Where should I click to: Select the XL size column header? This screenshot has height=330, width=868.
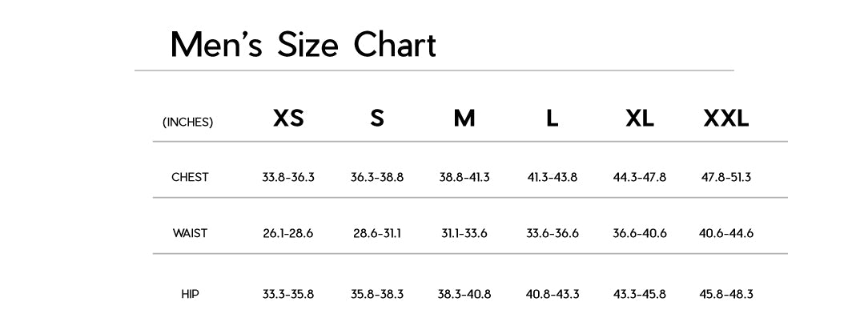(640, 119)
